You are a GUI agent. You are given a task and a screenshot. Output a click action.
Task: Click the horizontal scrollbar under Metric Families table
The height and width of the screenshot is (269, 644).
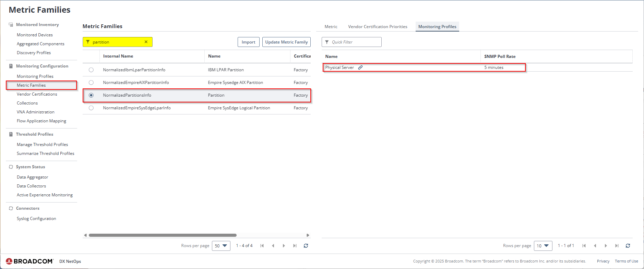163,235
